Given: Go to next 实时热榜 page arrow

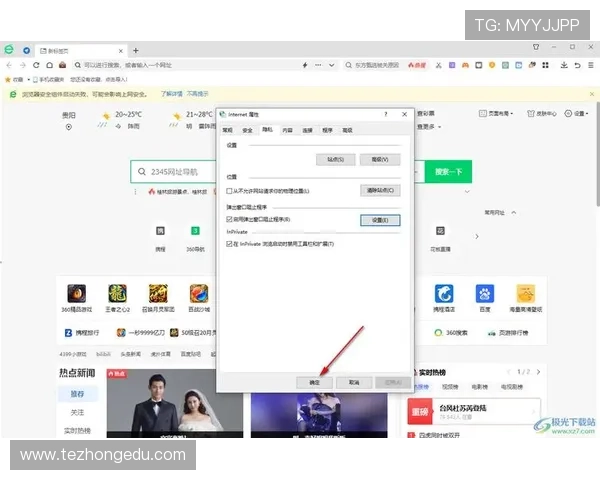Looking at the screenshot, I should pyautogui.click(x=538, y=372).
